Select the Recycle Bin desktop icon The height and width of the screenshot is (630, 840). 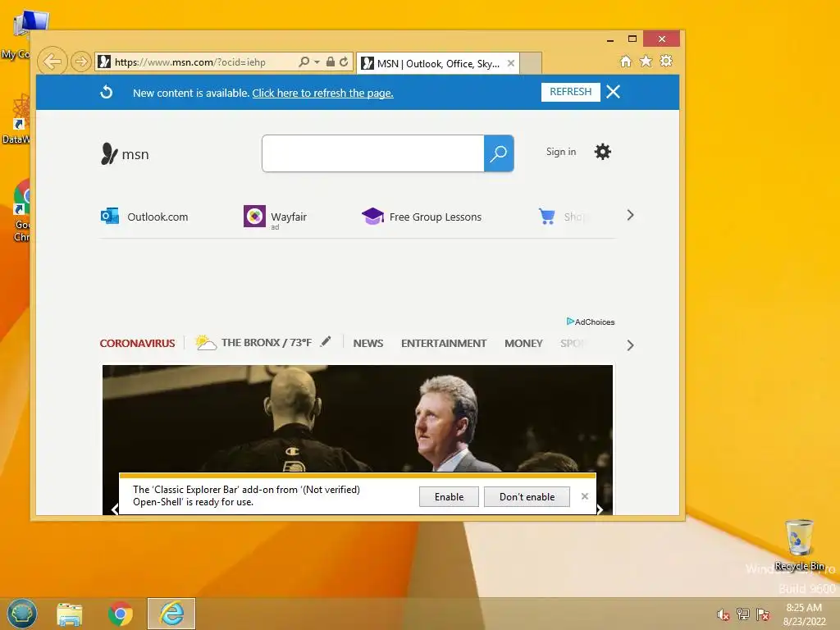click(799, 545)
